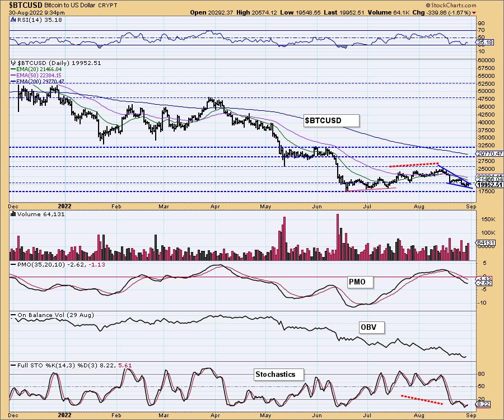Click the stochastics value tag 8.22

pos(484,404)
